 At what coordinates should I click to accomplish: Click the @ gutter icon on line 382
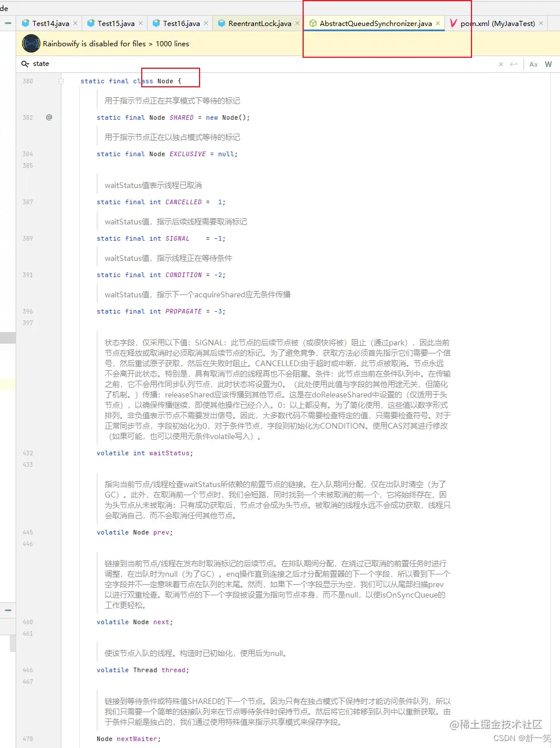pos(49,117)
